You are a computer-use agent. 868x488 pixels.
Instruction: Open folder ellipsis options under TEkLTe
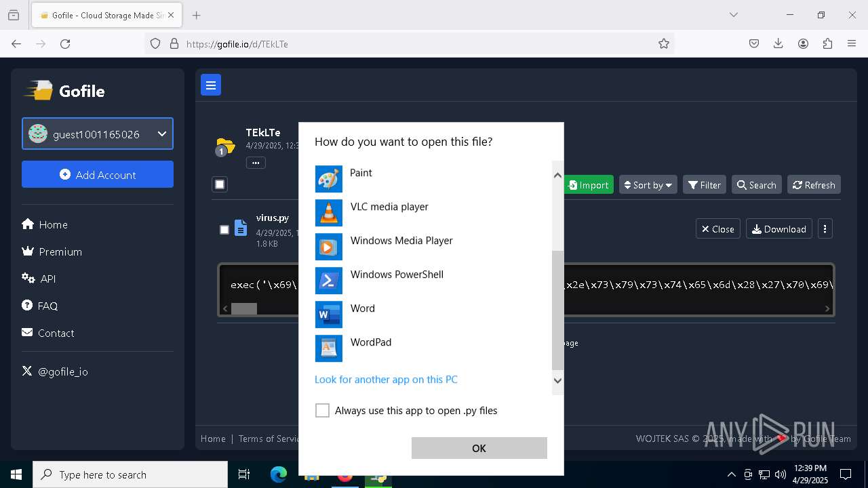click(x=256, y=163)
